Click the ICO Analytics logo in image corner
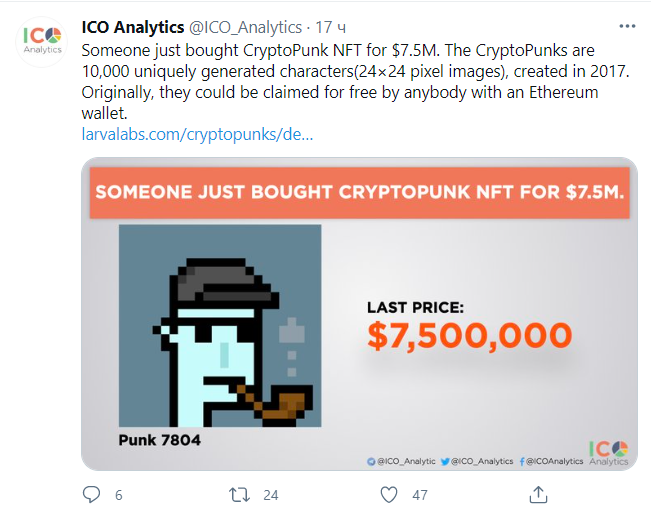This screenshot has height=515, width=651. click(608, 453)
